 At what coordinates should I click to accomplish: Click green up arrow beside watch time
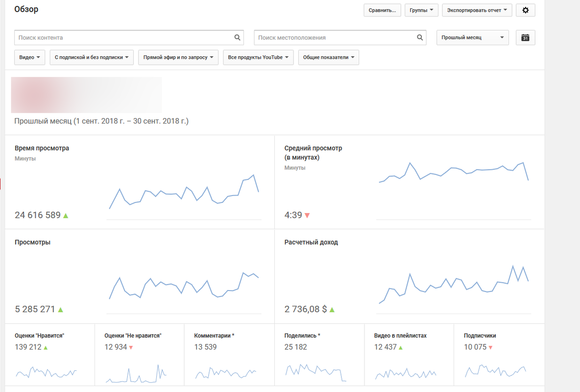(x=66, y=216)
